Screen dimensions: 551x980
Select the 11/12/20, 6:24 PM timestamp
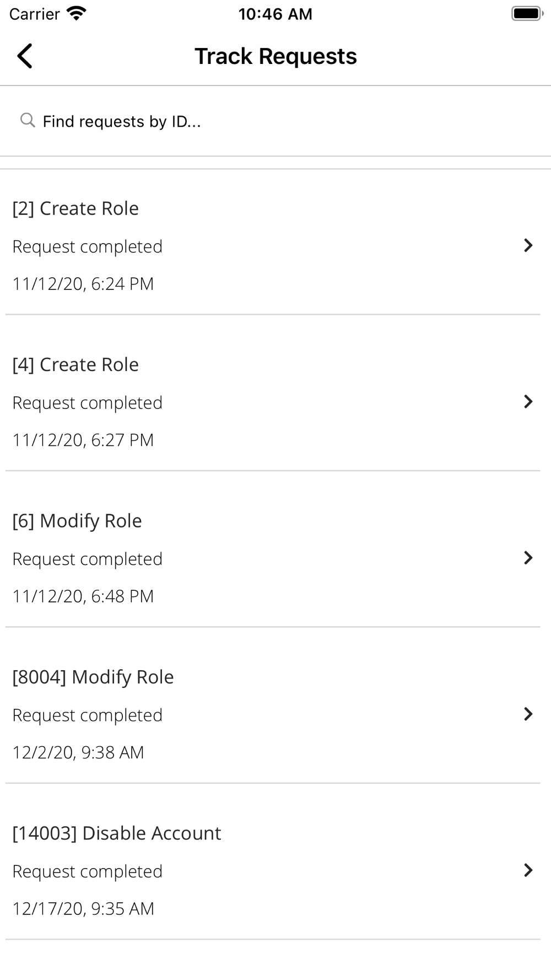click(x=83, y=284)
